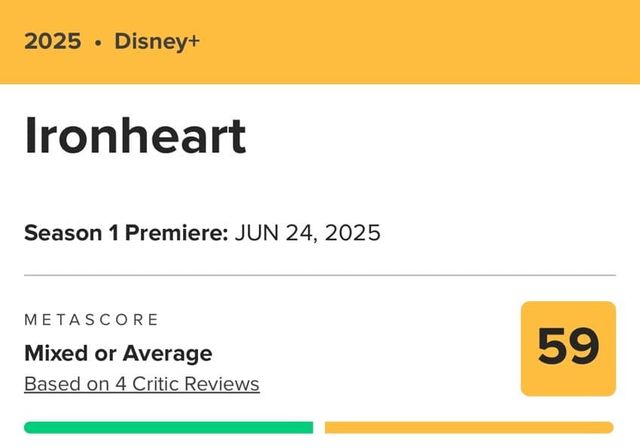Click the Ironheart show title
The width and height of the screenshot is (640, 448).
click(x=135, y=136)
